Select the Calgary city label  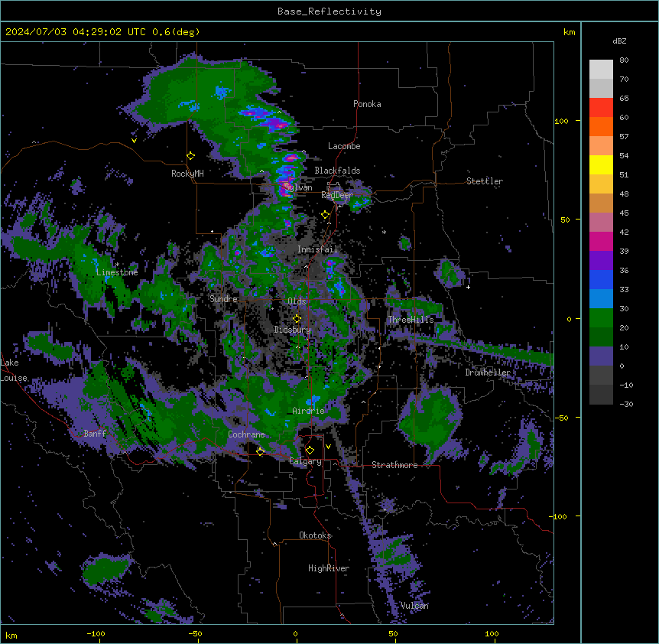(x=306, y=461)
